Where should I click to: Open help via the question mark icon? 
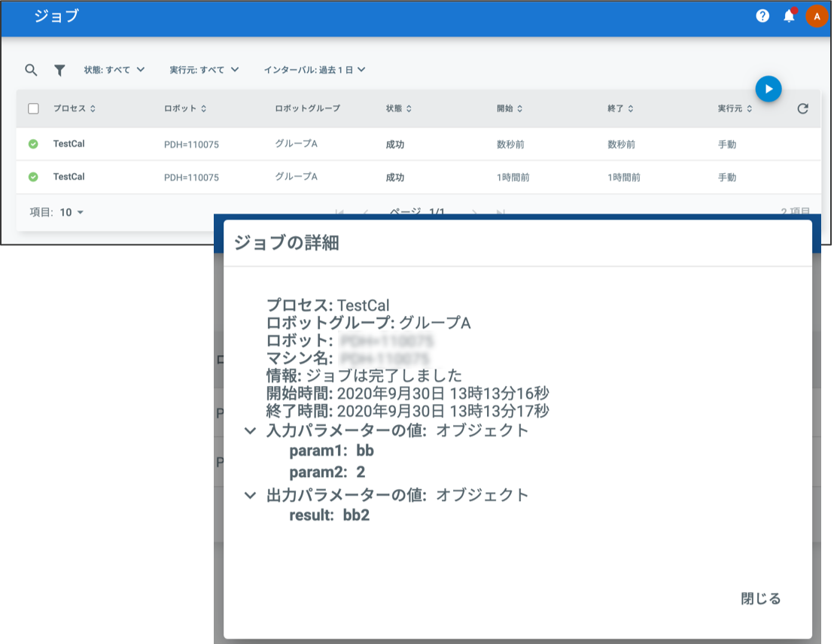click(762, 16)
